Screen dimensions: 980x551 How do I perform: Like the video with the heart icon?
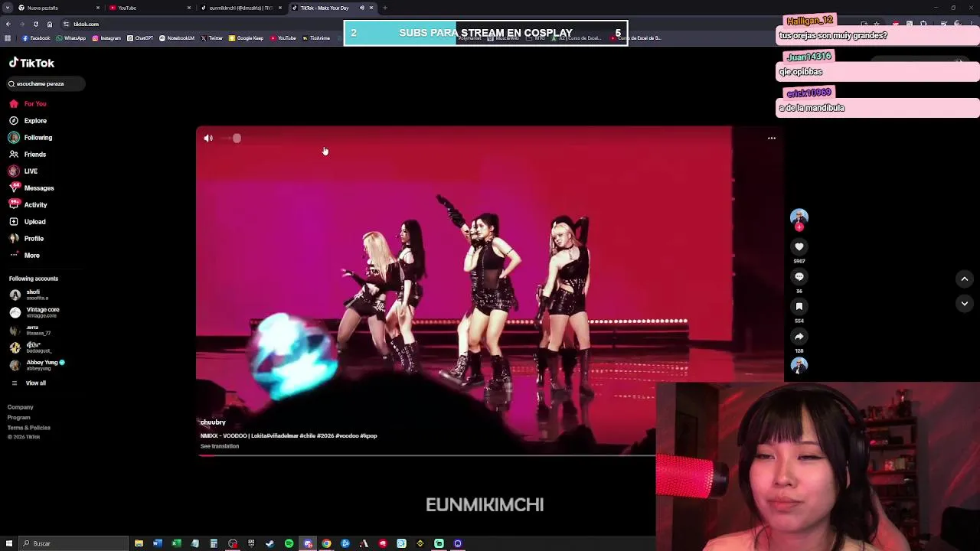pyautogui.click(x=799, y=246)
